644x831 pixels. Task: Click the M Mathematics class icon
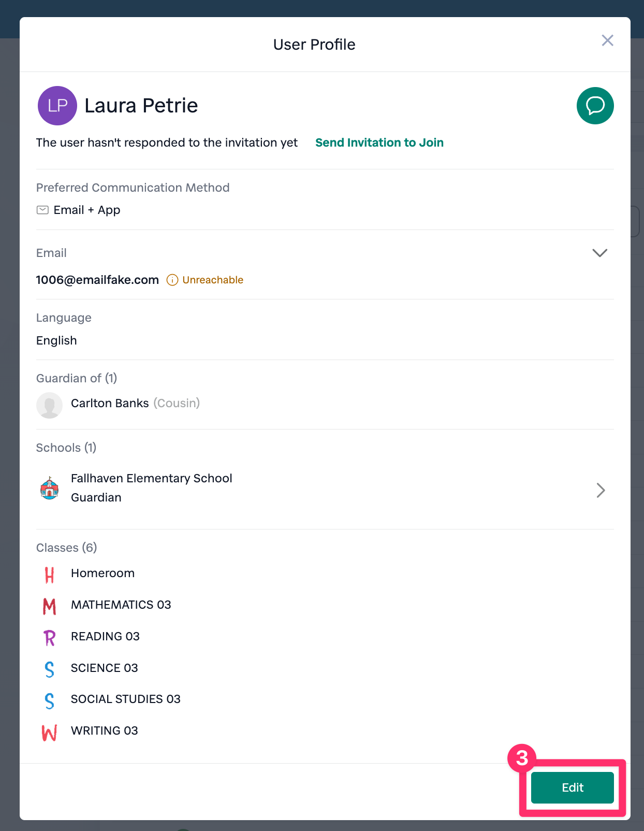tap(50, 606)
